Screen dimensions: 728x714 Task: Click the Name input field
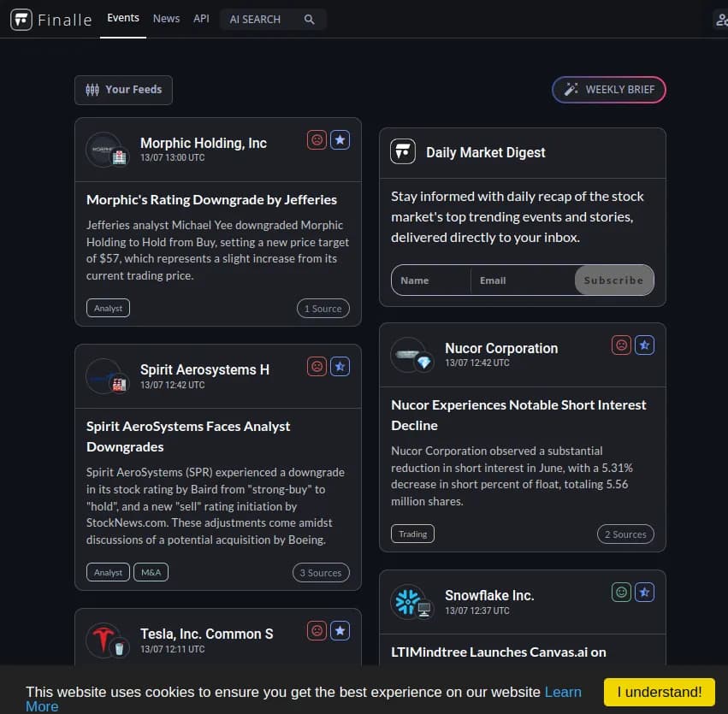pos(431,280)
